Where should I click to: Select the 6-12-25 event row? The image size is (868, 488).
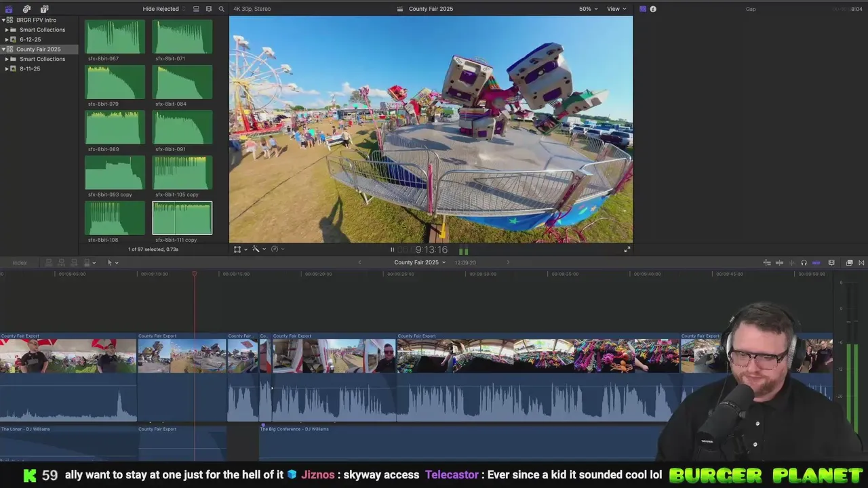(39, 39)
